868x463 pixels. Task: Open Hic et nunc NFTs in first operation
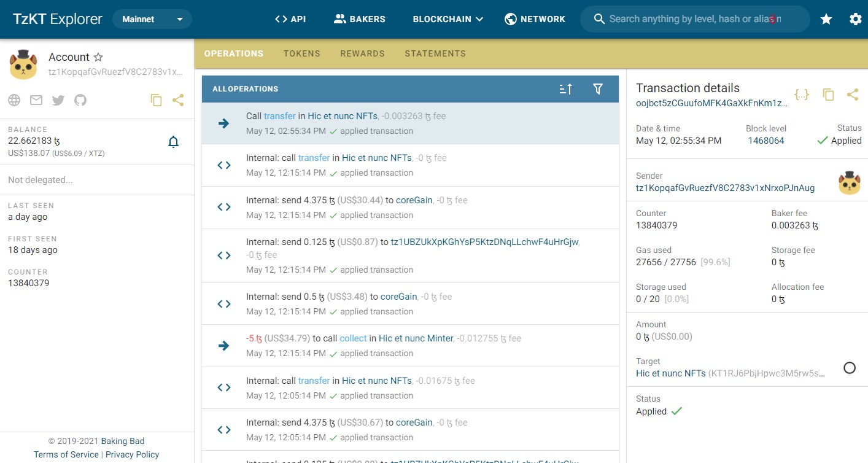(x=343, y=116)
